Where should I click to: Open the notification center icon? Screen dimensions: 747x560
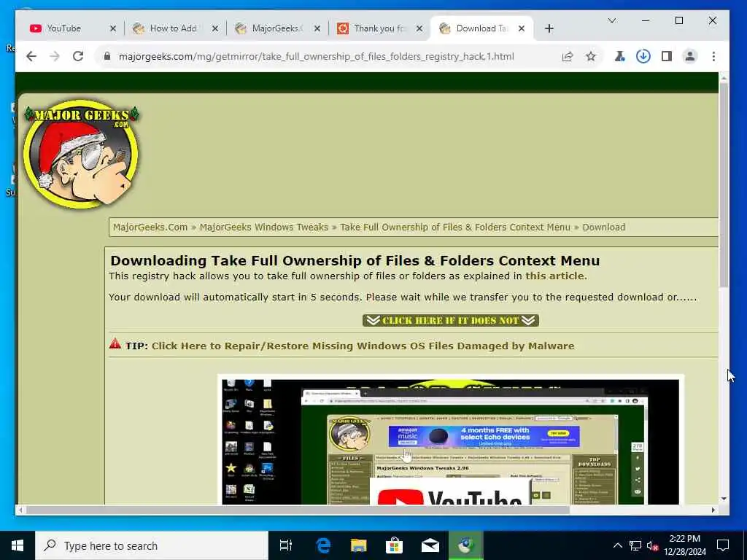point(723,545)
